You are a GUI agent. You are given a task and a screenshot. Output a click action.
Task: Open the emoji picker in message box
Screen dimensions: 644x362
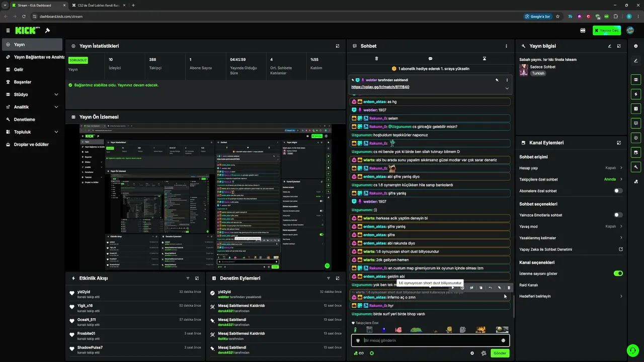click(503, 340)
